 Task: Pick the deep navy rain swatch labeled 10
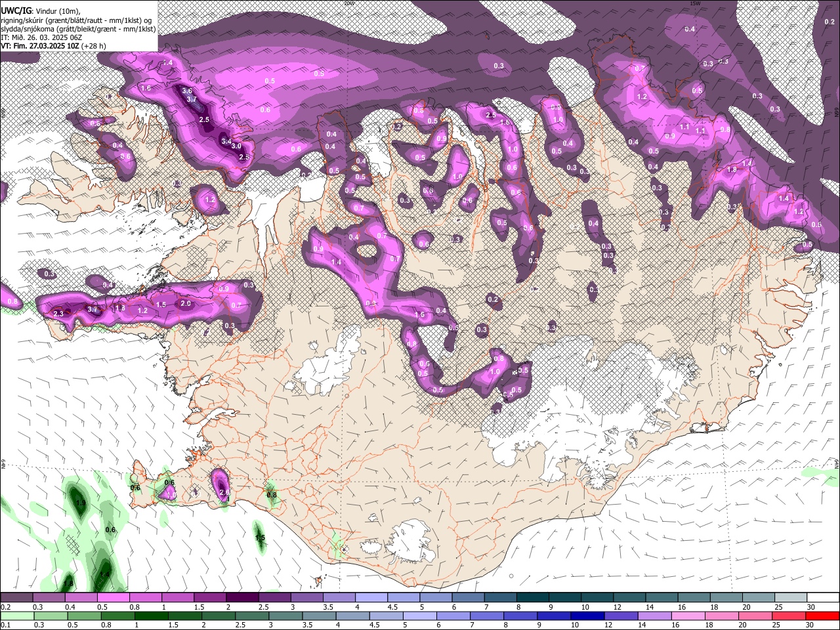click(x=588, y=616)
